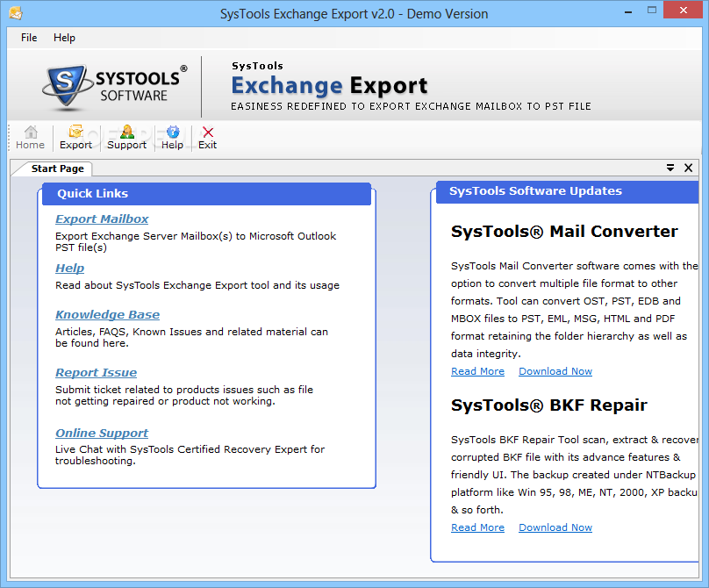This screenshot has height=588, width=709.
Task: Click Read More under BKF Repair
Action: click(x=477, y=527)
